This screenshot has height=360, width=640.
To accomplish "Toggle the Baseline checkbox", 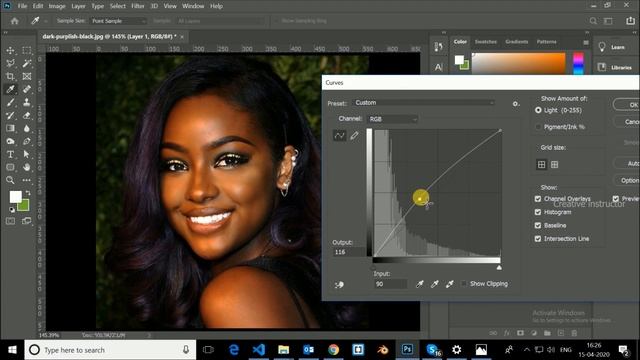I will point(538,225).
